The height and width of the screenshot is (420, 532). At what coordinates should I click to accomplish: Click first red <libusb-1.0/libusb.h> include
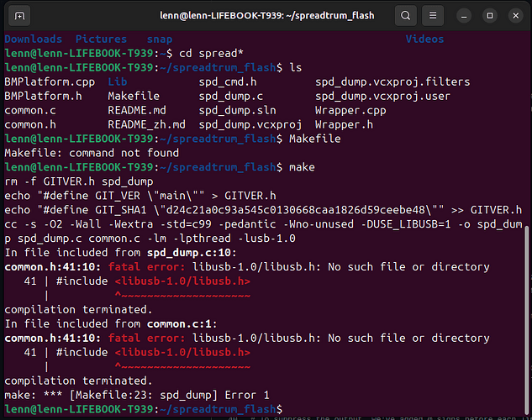pyautogui.click(x=182, y=281)
